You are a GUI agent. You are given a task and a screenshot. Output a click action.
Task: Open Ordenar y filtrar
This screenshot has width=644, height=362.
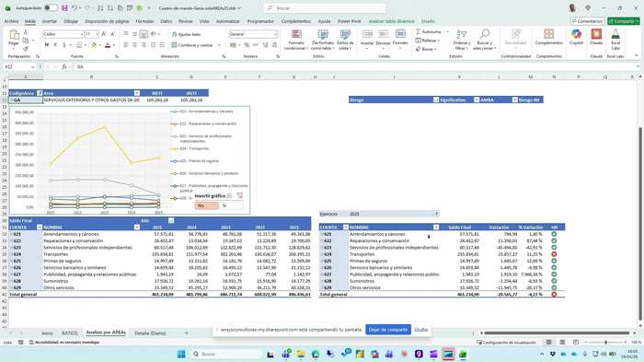pos(462,40)
